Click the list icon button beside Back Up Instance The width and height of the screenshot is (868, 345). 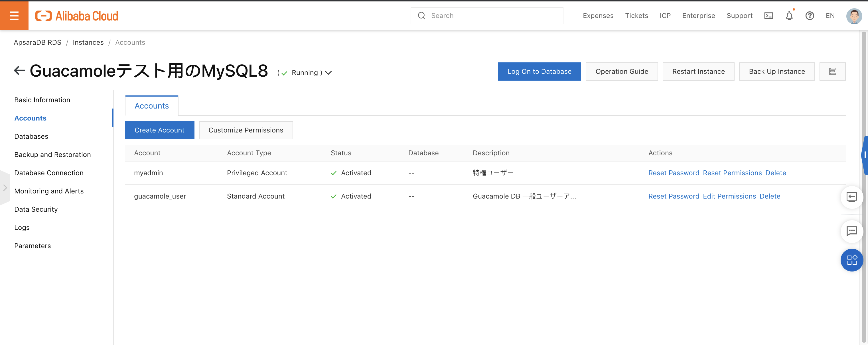(x=832, y=71)
